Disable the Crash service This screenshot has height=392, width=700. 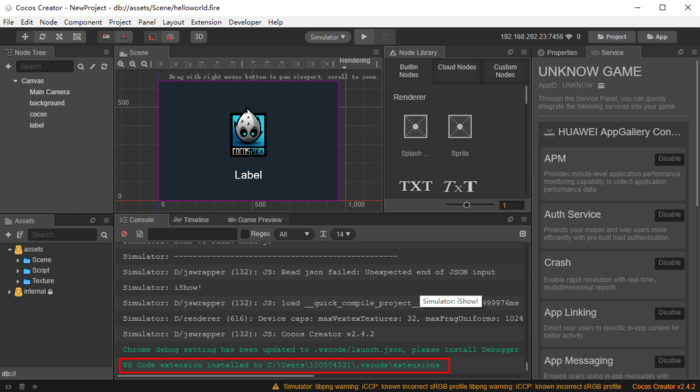(669, 263)
